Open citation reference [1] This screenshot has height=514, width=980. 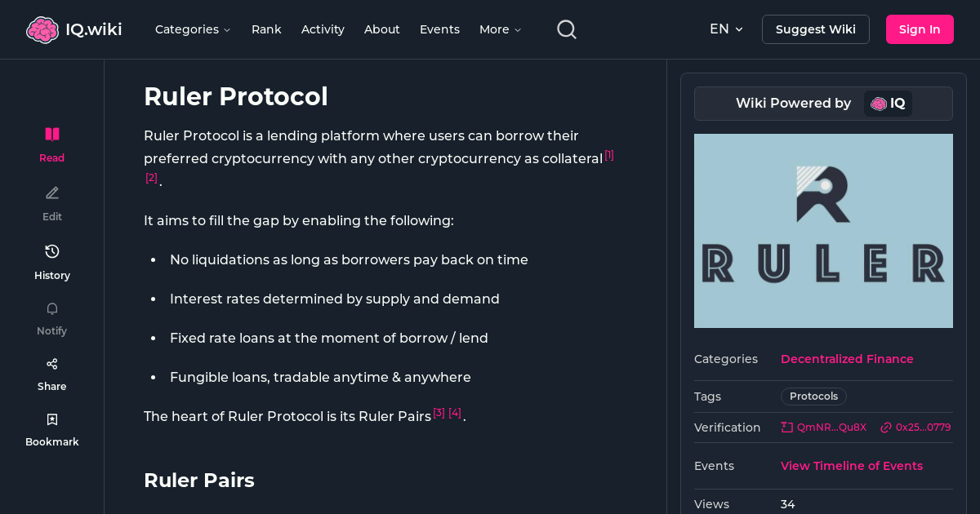coord(609,154)
